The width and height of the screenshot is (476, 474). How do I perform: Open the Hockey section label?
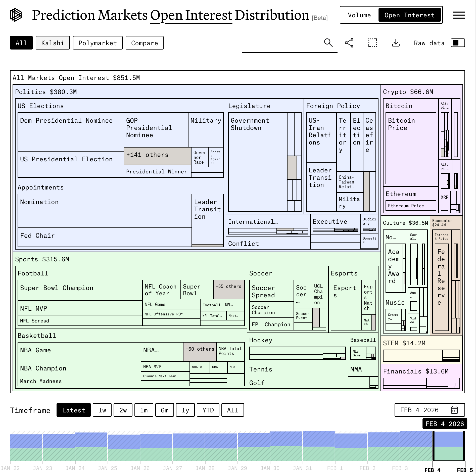tap(261, 340)
